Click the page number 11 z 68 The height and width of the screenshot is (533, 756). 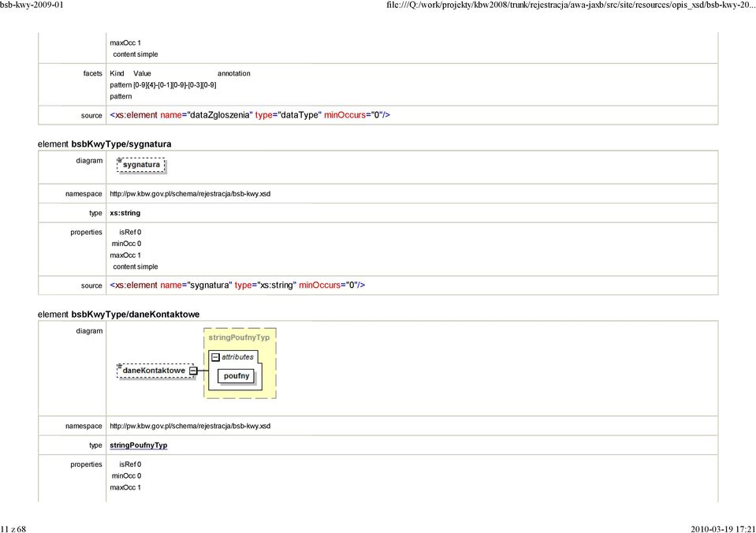coord(13,529)
